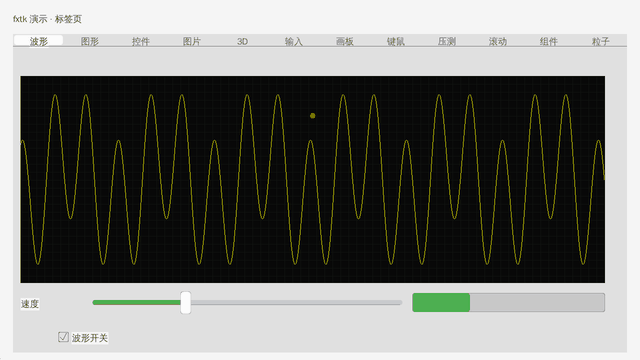The image size is (640, 360).
Task: Open the 3D tab
Action: 242,41
